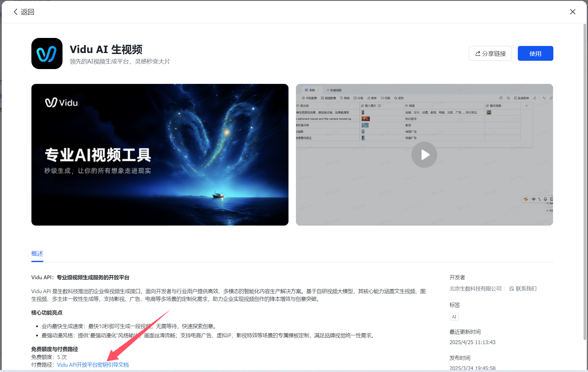Click the last-updated timestamp 2025/4/25 11:13:43
The height and width of the screenshot is (372, 588).
tap(472, 342)
